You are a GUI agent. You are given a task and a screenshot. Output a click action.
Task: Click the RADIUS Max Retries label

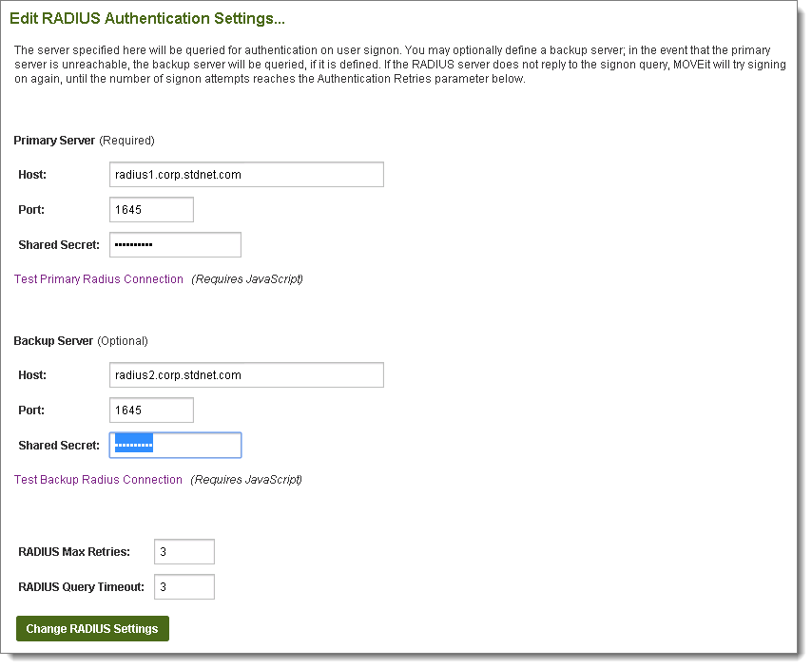pyautogui.click(x=74, y=551)
